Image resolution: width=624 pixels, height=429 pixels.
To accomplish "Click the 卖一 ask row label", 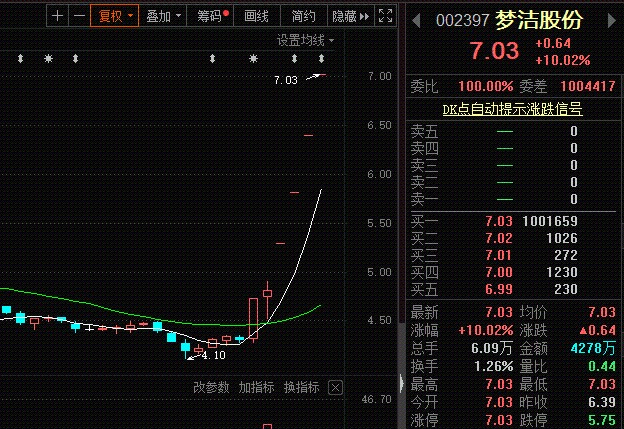I will [x=424, y=199].
